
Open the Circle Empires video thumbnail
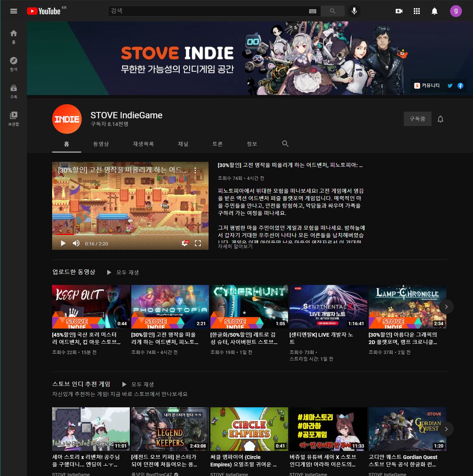pos(249,429)
